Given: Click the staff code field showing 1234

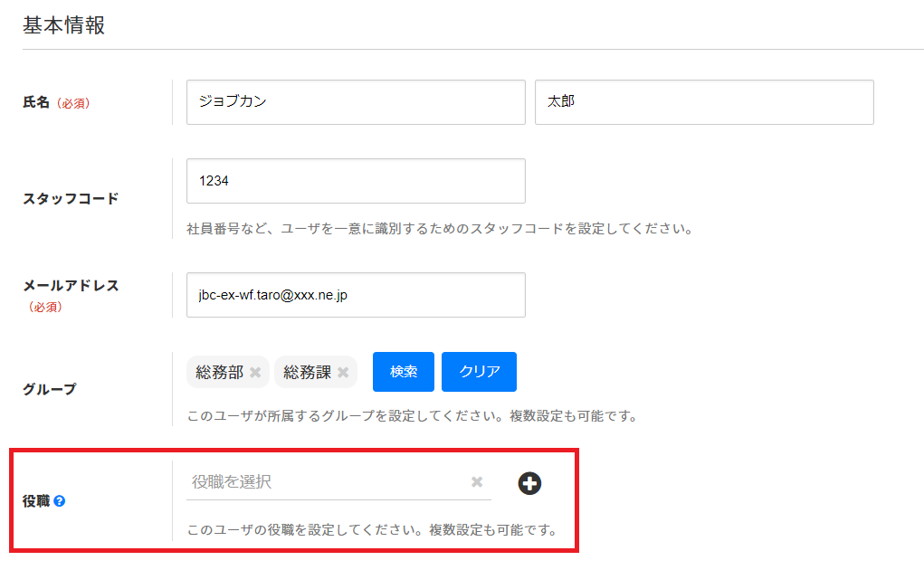Looking at the screenshot, I should 355,181.
